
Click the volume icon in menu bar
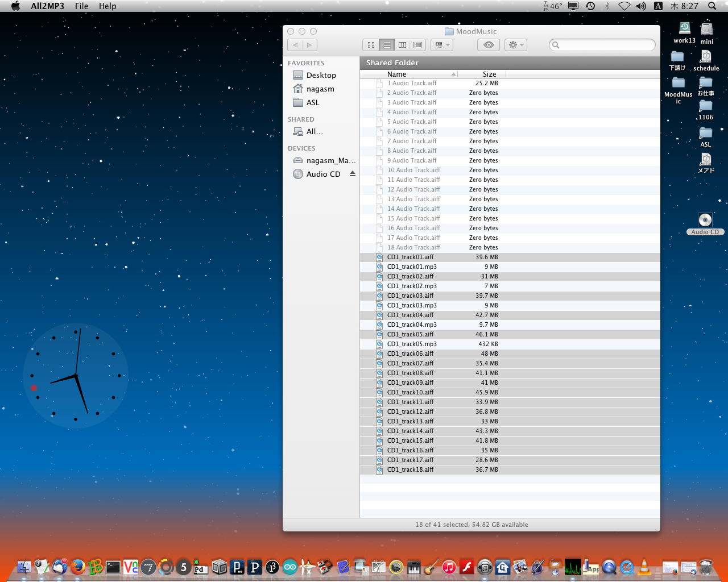pos(641,6)
